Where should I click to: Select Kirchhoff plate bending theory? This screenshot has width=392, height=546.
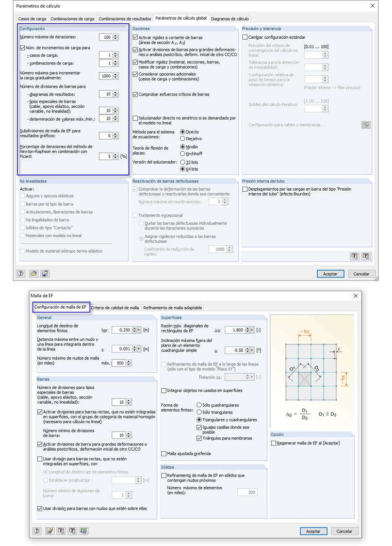(182, 154)
